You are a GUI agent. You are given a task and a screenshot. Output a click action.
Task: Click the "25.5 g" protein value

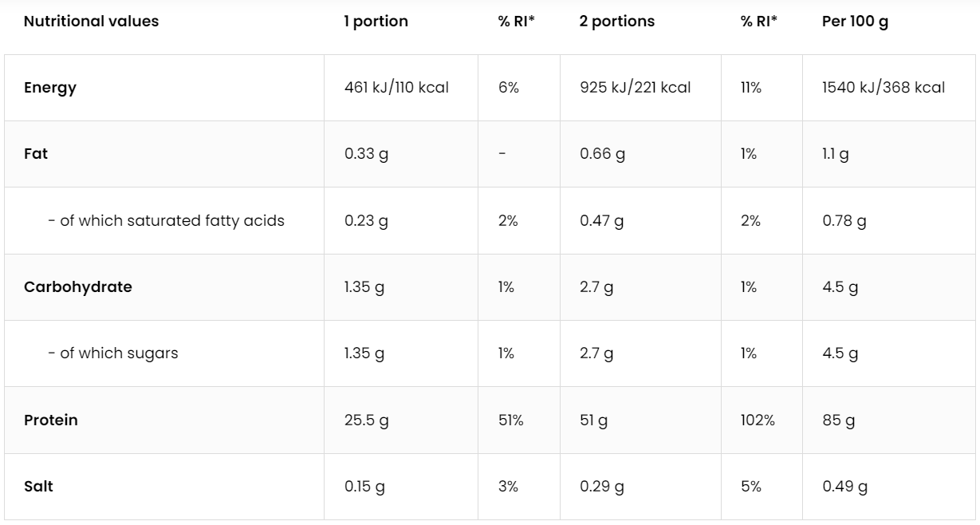click(366, 420)
